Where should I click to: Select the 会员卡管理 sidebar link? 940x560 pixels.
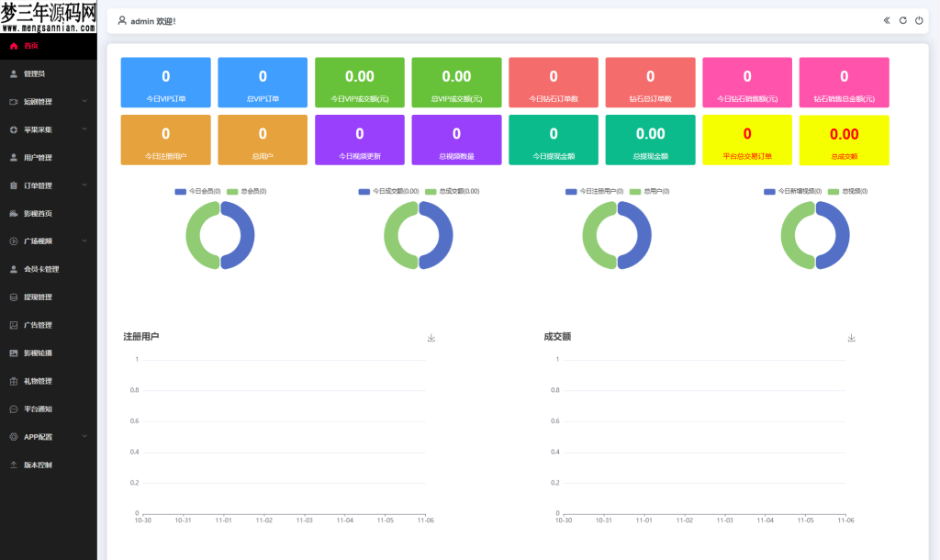[x=41, y=269]
